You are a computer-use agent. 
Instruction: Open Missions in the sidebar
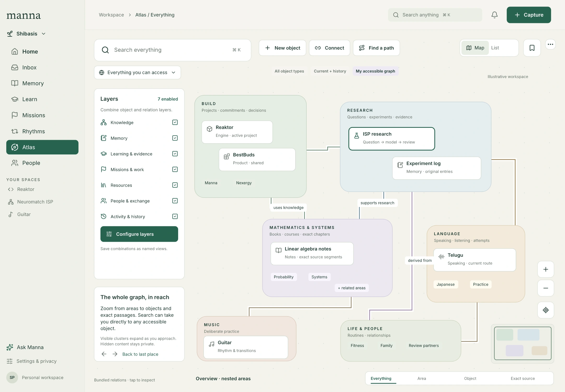pos(42,115)
